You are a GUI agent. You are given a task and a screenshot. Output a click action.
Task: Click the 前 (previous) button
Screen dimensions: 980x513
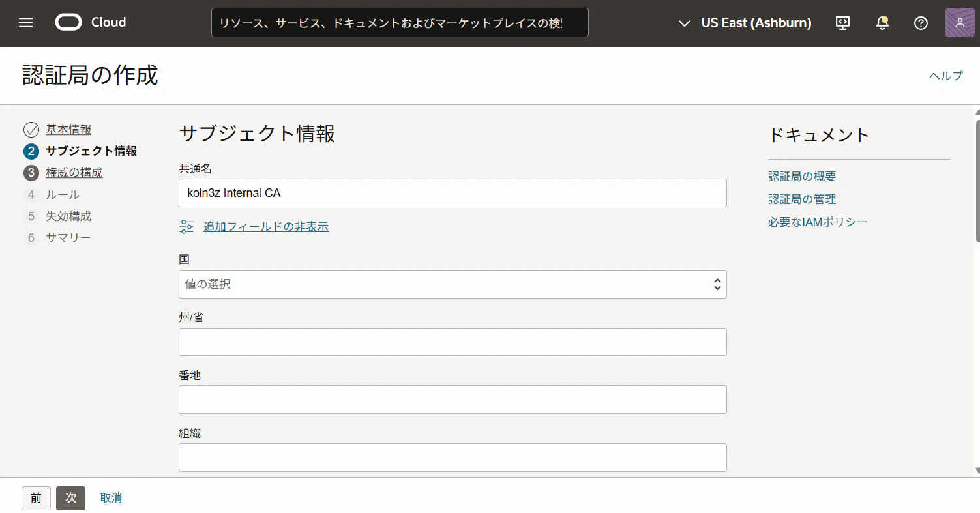(x=36, y=498)
